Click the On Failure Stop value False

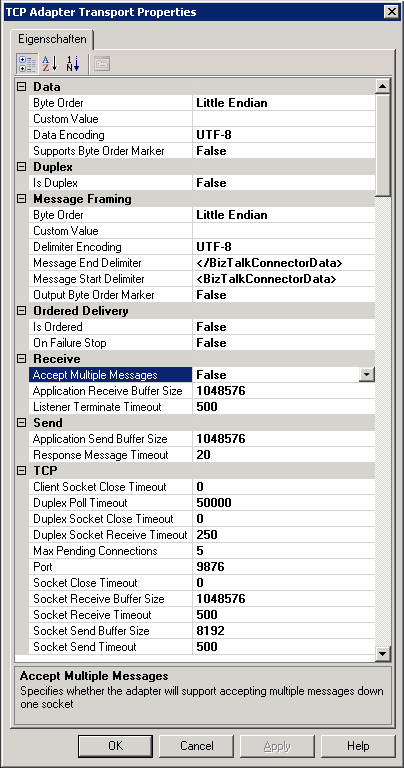coord(284,343)
